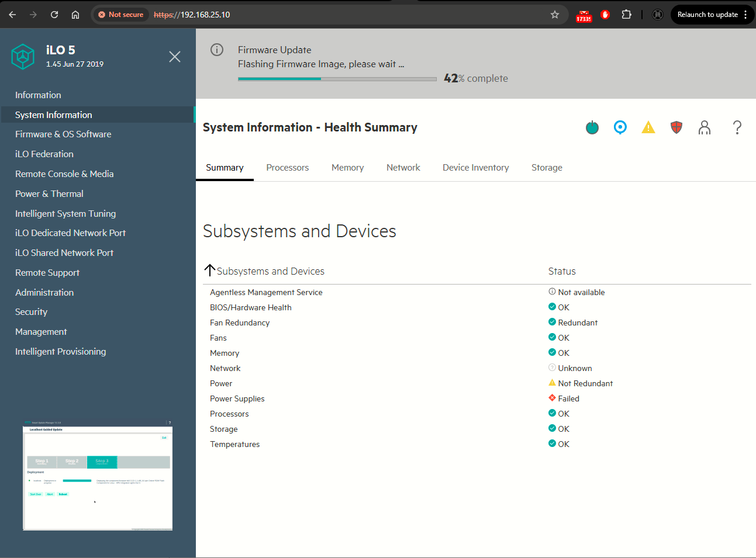Click the Network Unknown status icon
The height and width of the screenshot is (558, 756).
point(552,368)
